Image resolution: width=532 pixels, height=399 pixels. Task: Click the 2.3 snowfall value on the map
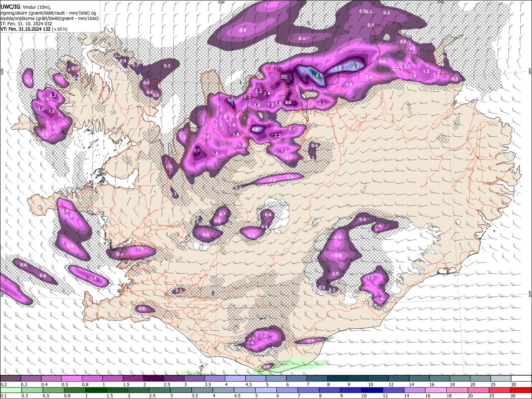248,97
